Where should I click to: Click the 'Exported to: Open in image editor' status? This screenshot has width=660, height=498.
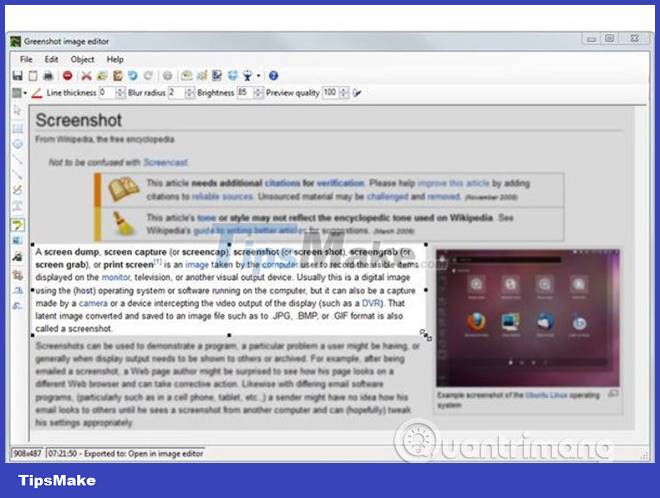[x=144, y=453]
